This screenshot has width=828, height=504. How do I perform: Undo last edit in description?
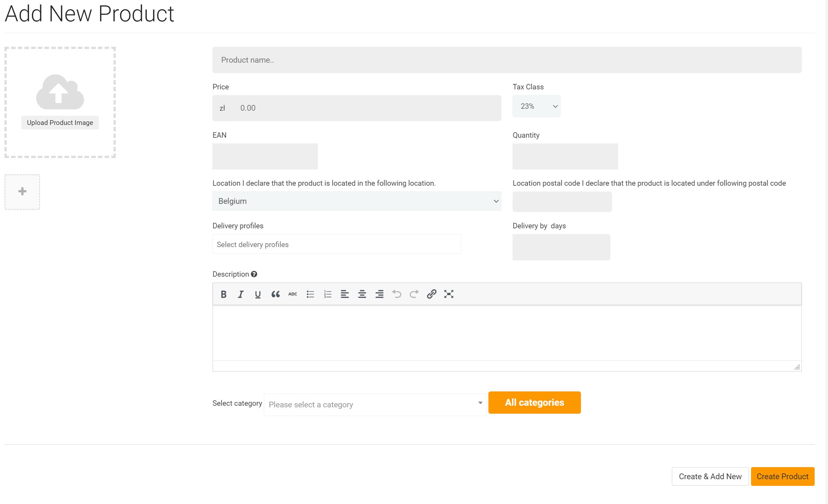coord(397,294)
